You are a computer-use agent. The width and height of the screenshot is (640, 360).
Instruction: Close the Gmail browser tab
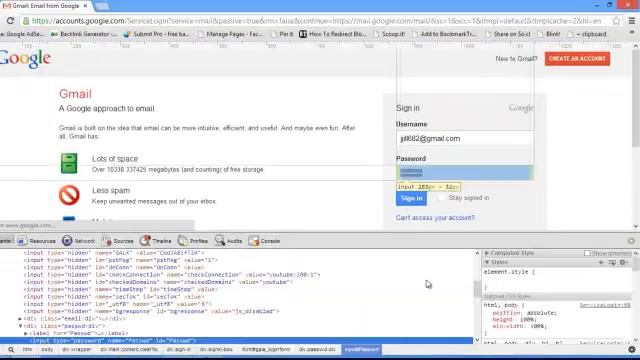85,6
